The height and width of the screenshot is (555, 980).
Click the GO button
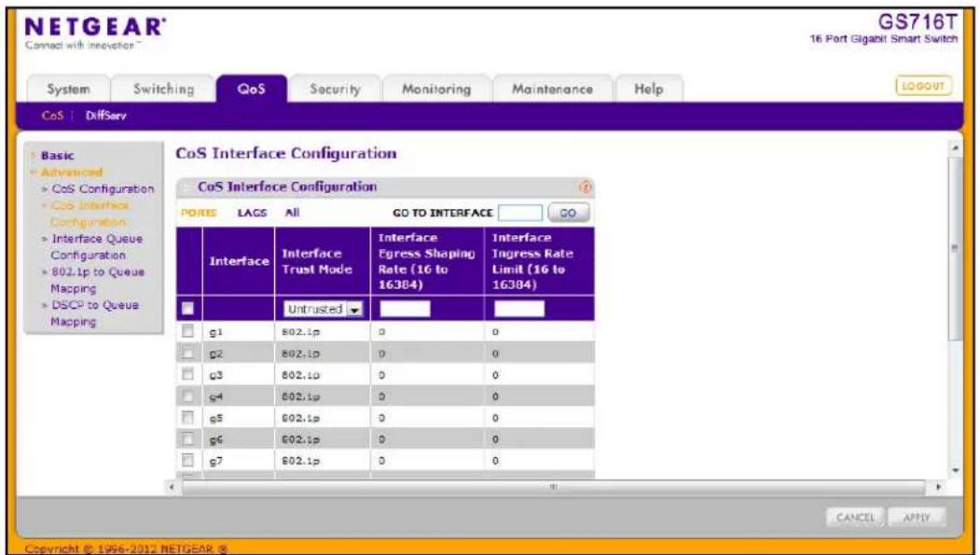(568, 213)
